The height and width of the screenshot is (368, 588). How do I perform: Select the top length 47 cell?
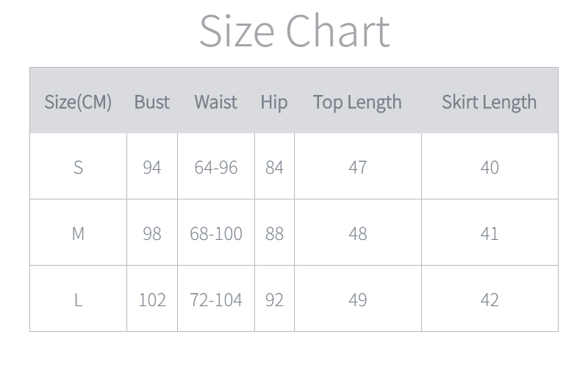point(357,167)
